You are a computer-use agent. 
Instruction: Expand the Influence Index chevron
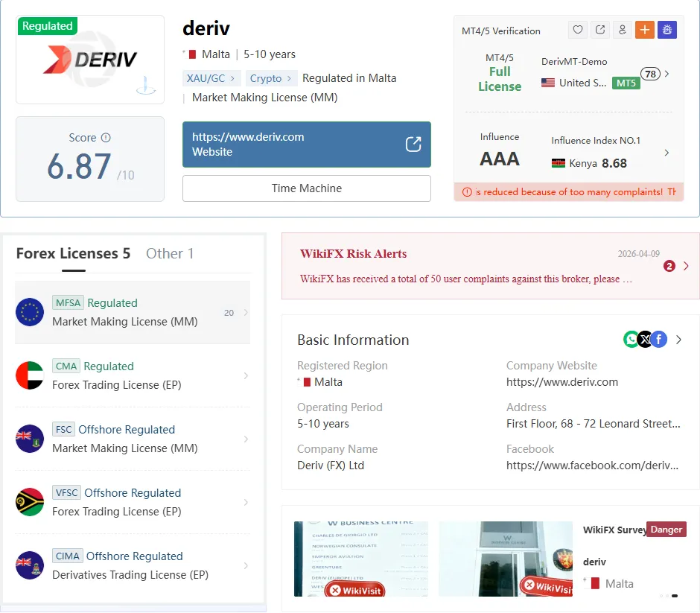[666, 153]
